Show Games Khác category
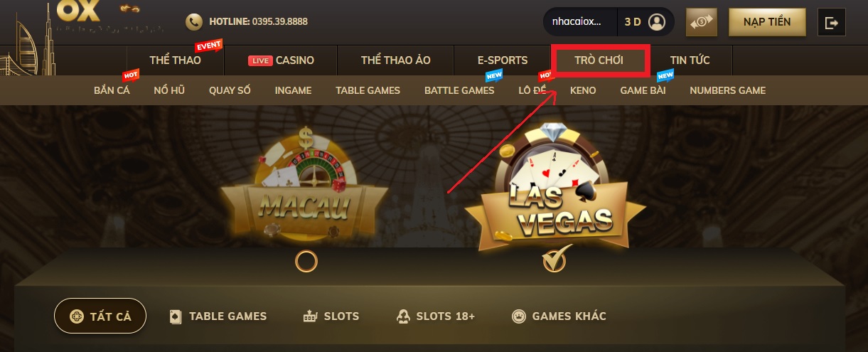 pyautogui.click(x=559, y=316)
